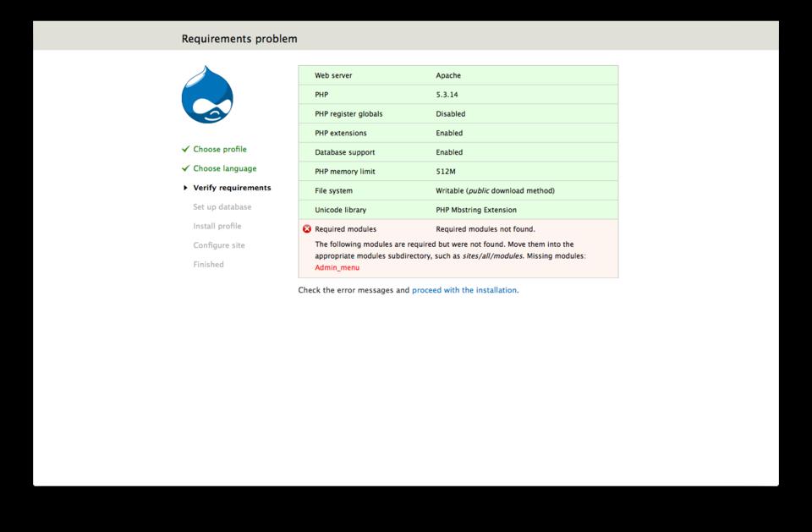Click the red error icon beside Required modules

307,229
